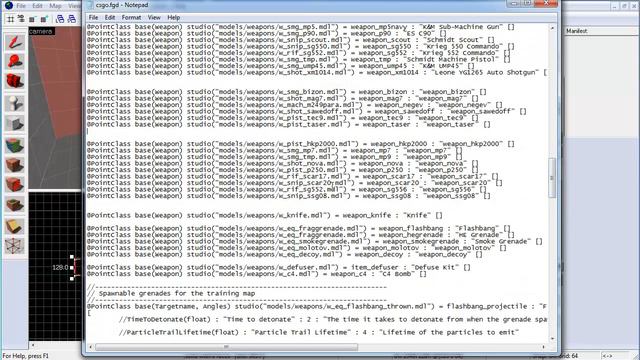This screenshot has width=640, height=360.
Task: Click the 'weapon_hkp2000' line in Notepad
Action: (301, 144)
